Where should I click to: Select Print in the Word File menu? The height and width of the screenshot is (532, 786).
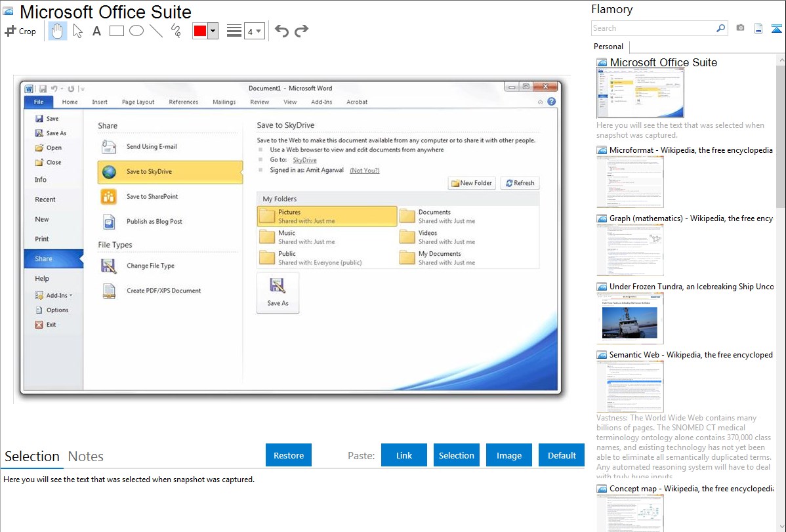click(x=42, y=239)
